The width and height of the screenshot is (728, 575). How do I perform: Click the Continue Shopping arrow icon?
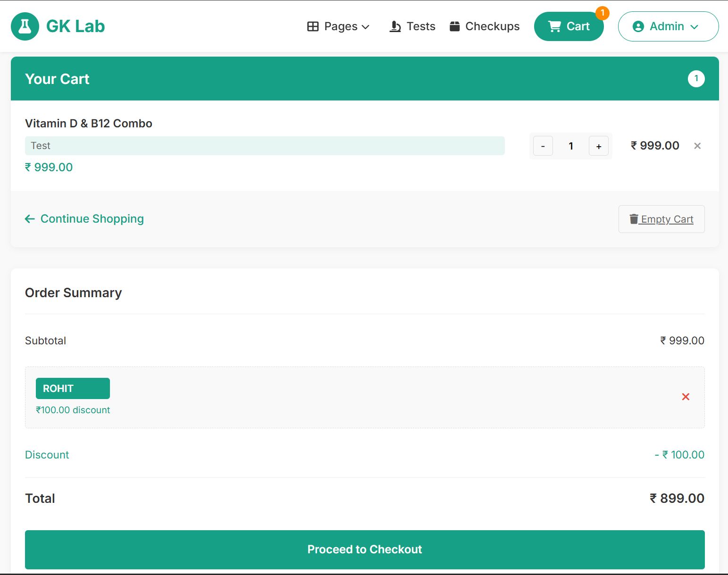pos(29,219)
